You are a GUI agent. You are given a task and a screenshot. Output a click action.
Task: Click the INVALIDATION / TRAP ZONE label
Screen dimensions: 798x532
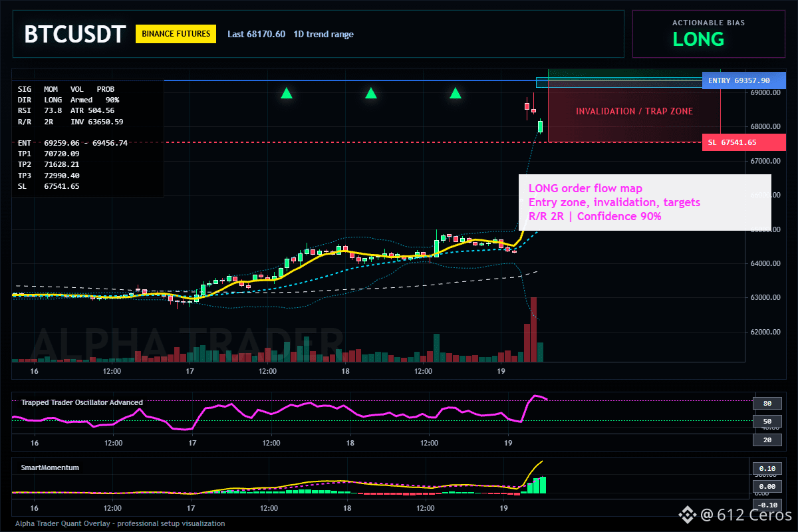click(634, 111)
